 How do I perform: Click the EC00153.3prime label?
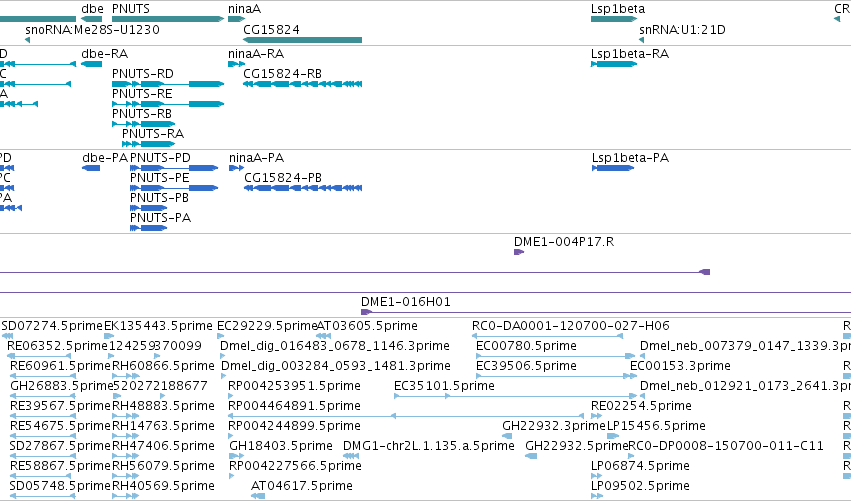(681, 366)
